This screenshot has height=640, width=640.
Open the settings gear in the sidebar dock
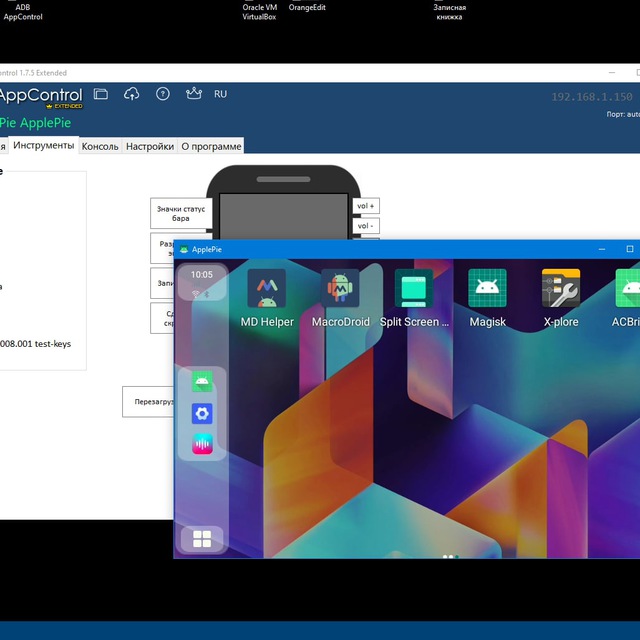click(x=202, y=413)
